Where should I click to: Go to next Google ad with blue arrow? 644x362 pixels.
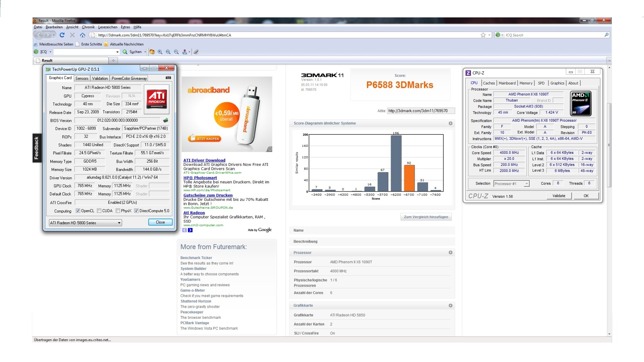[190, 230]
